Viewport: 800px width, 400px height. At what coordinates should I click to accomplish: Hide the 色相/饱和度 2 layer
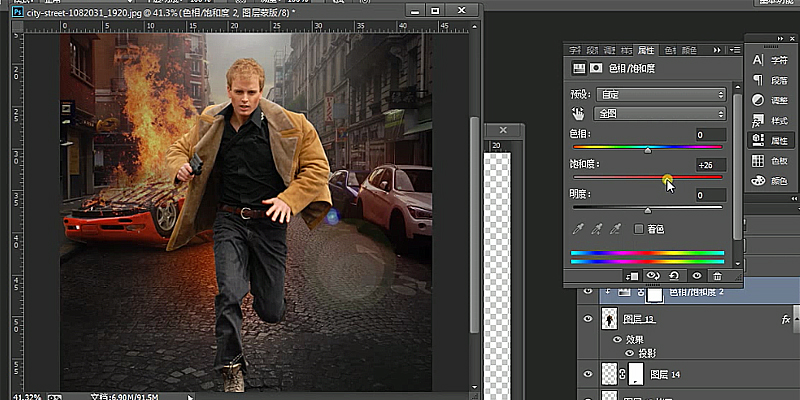point(588,291)
